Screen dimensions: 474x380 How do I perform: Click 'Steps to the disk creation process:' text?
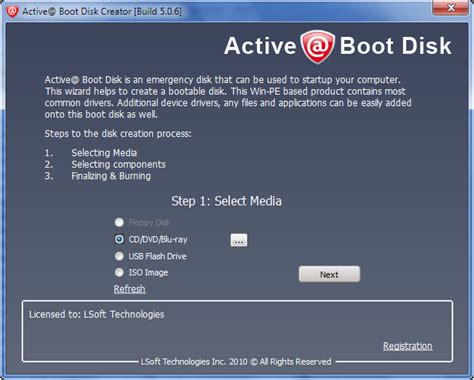[118, 134]
